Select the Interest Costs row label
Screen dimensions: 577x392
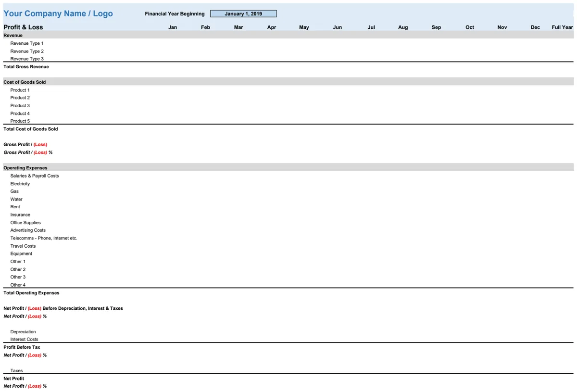[24, 340]
